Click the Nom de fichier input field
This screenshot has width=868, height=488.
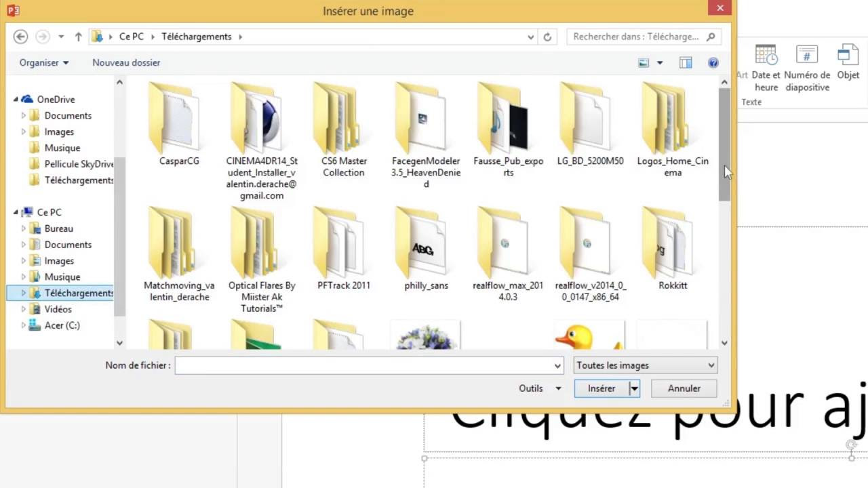pyautogui.click(x=369, y=365)
